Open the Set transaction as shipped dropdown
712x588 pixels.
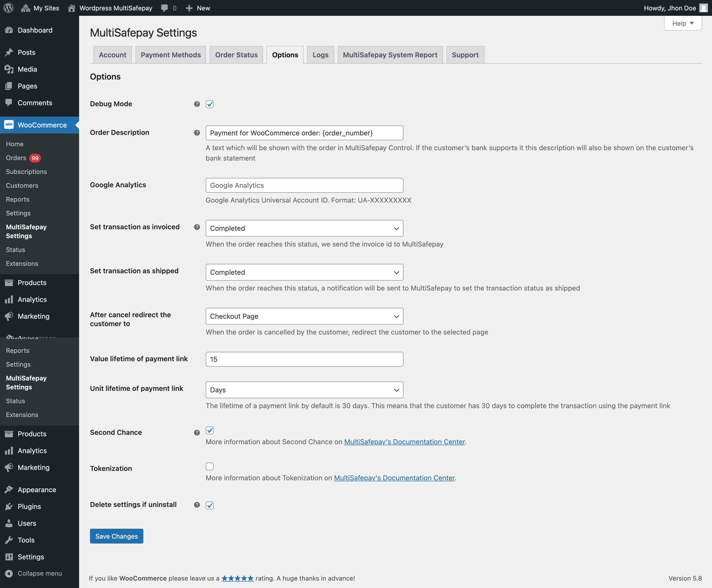coord(304,272)
